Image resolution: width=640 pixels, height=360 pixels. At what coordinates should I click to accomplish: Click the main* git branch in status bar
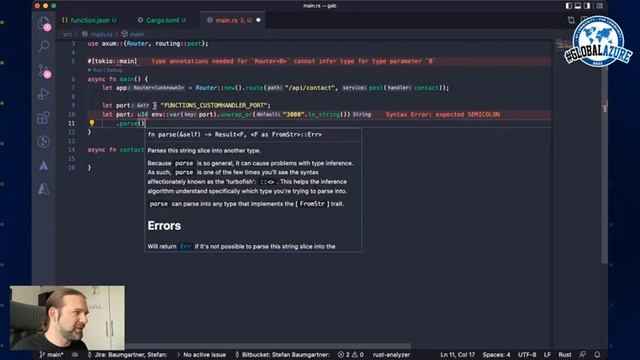click(x=51, y=355)
